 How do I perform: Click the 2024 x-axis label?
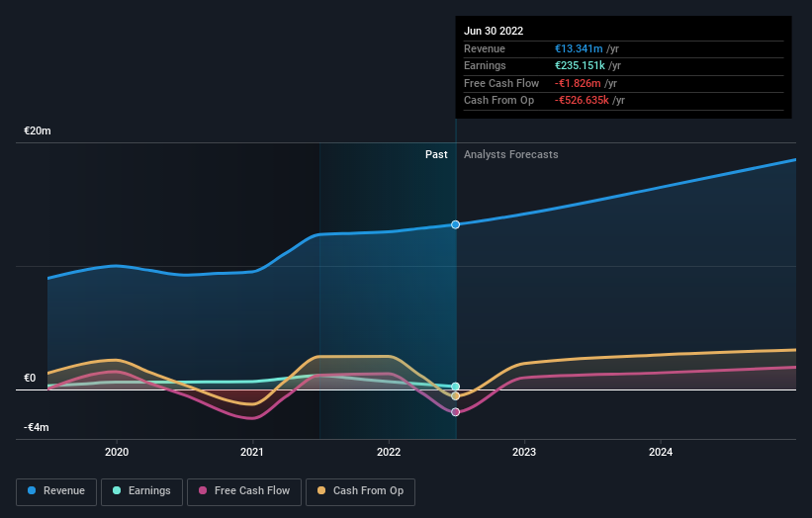pyautogui.click(x=661, y=452)
